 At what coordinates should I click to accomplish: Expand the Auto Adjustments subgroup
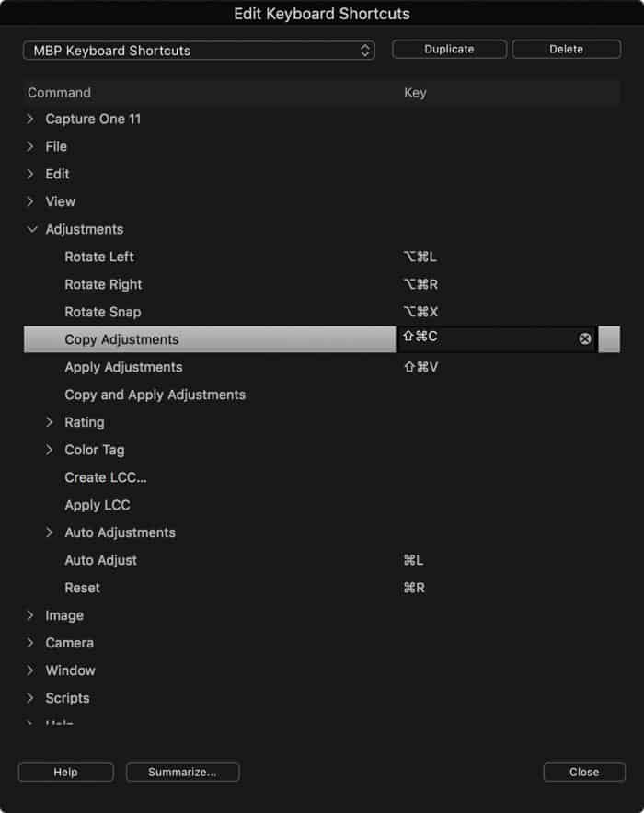(50, 532)
